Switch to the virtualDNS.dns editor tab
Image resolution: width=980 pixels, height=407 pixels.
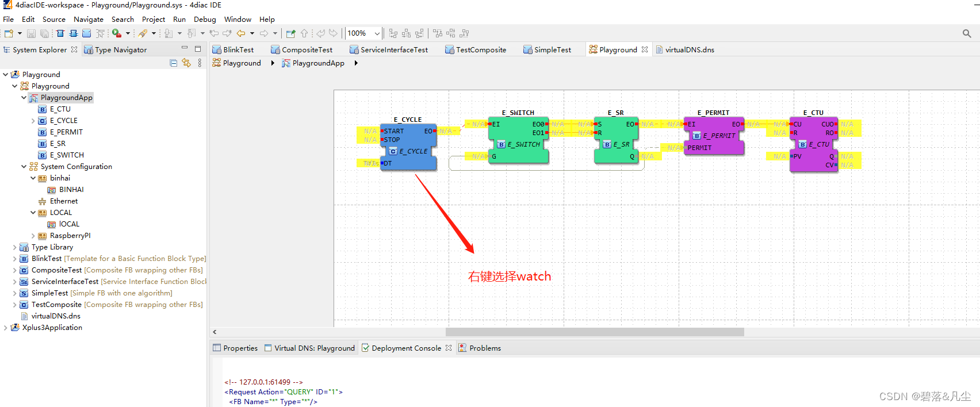[x=684, y=49]
